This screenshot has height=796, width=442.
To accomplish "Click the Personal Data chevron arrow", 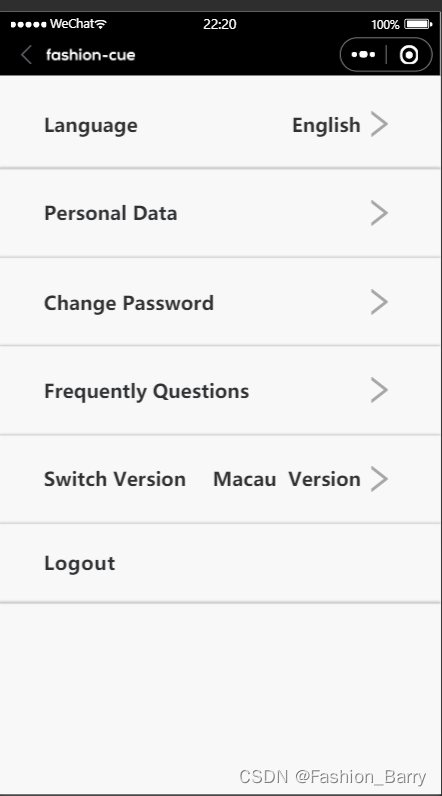I will tap(379, 213).
